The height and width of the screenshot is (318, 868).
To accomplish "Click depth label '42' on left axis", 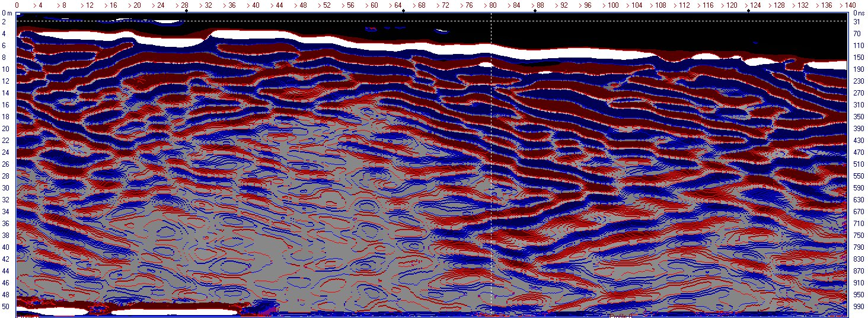I will click(5, 259).
